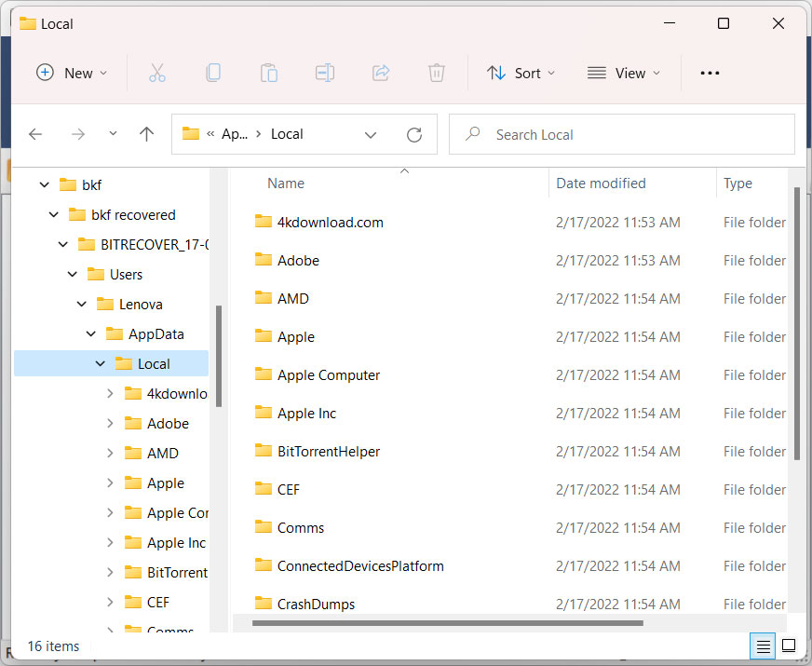This screenshot has width=812, height=666.
Task: Open recent locations dropdown chevron
Action: click(113, 133)
